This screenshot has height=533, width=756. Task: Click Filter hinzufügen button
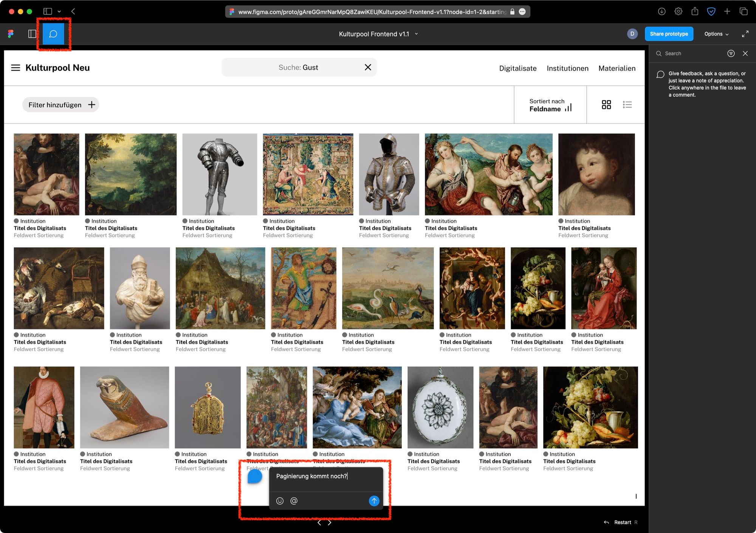pyautogui.click(x=61, y=105)
